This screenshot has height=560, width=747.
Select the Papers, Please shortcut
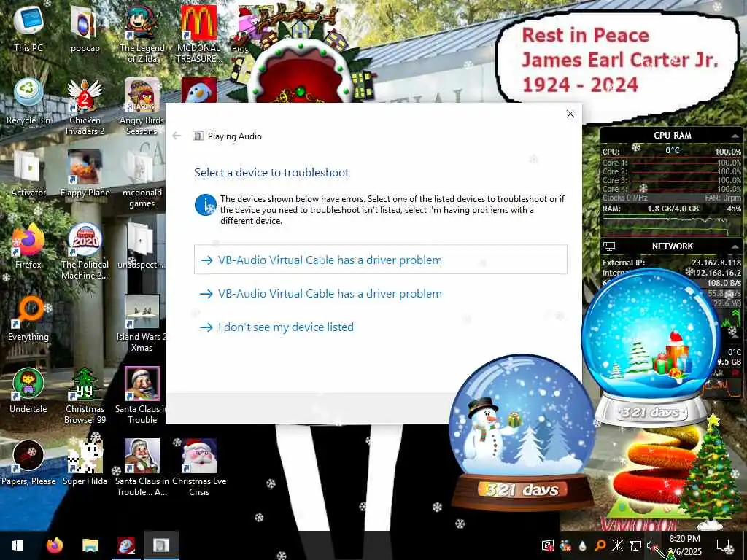[28, 464]
